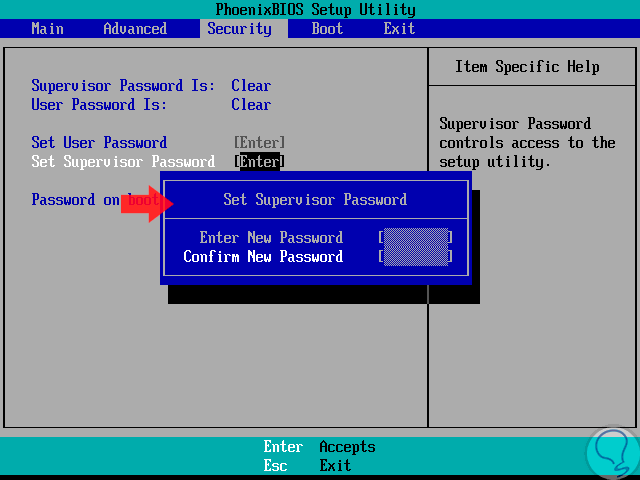Click the [Enter] value beside Set User Password
This screenshot has width=640, height=480.
(259, 142)
